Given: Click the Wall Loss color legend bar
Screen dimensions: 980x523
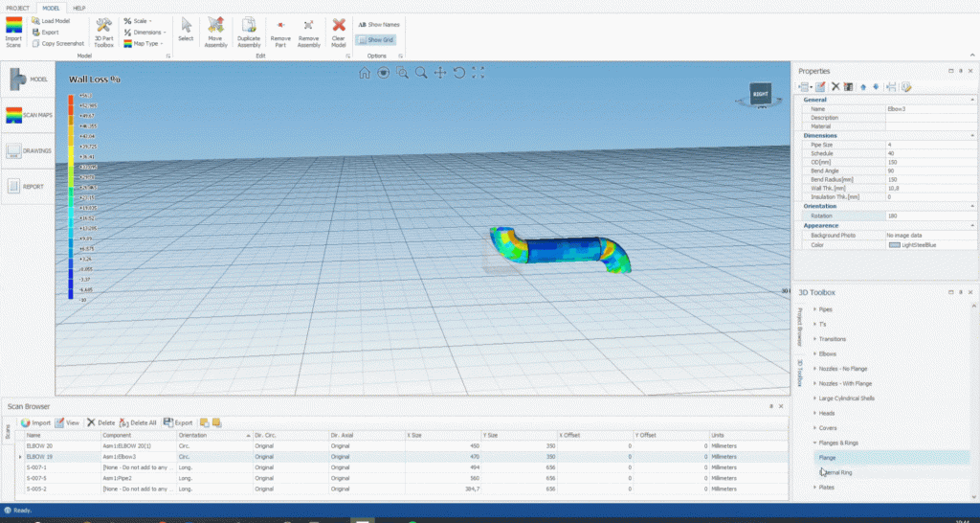Looking at the screenshot, I should [x=71, y=197].
